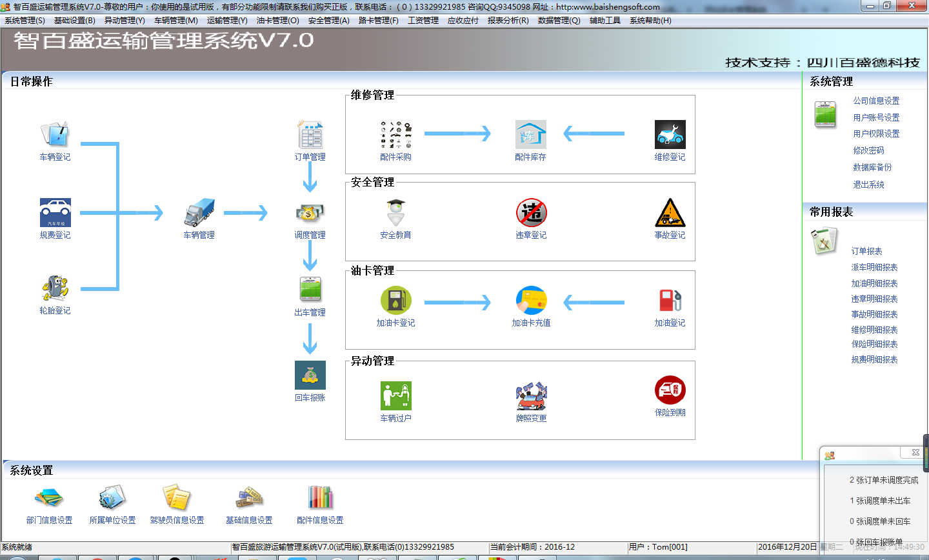Viewport: 929px width, 560px height.
Task: Open the 驾驶员信息设置 driver info icon
Action: (x=177, y=497)
